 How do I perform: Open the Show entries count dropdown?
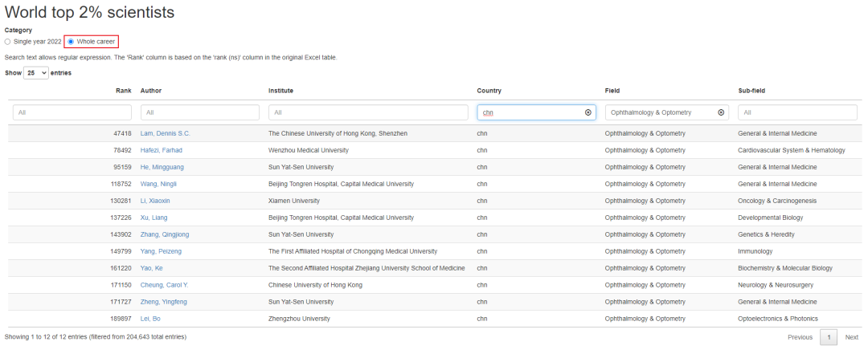(x=35, y=73)
